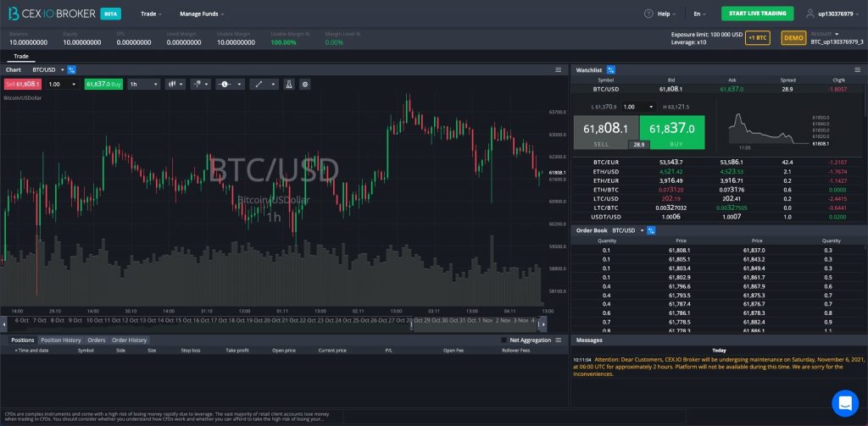Select the USDT/USD watchlist row
The width and height of the screenshot is (868, 426).
pyautogui.click(x=717, y=216)
